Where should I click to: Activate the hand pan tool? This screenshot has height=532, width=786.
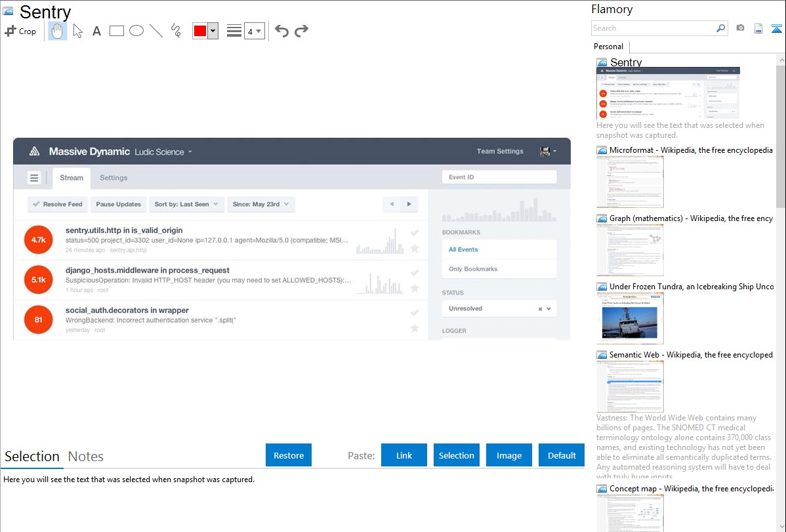(58, 31)
